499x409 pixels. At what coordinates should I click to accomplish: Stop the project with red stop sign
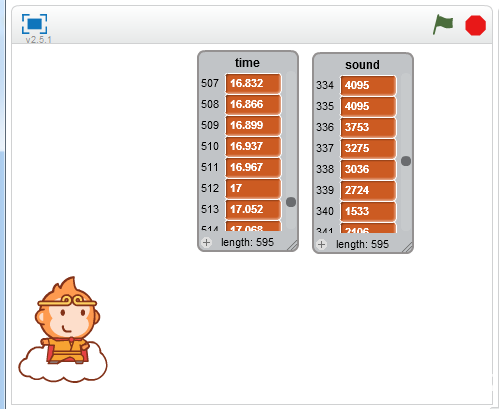475,25
